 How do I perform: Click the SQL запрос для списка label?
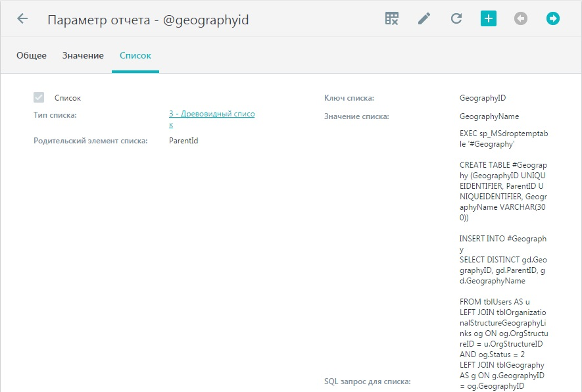(x=368, y=381)
